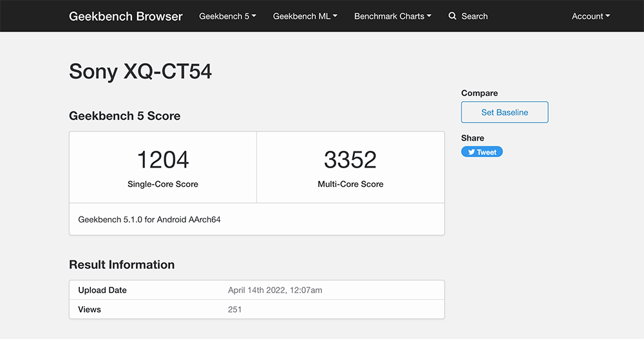Click the Multi-Core Score label

(x=350, y=184)
